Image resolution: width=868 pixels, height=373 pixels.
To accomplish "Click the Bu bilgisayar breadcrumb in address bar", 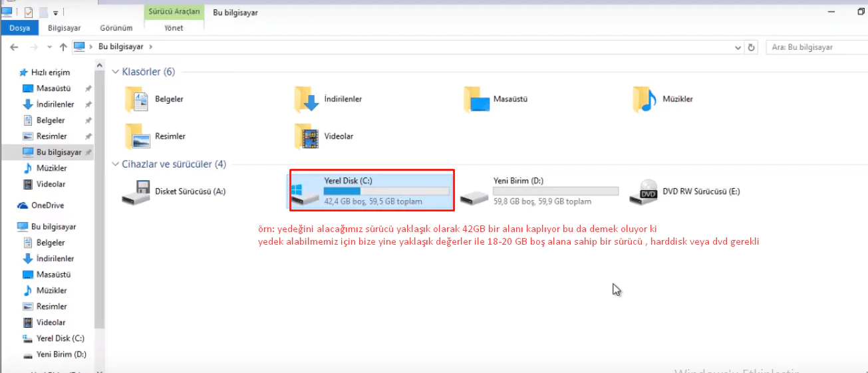I will point(121,47).
